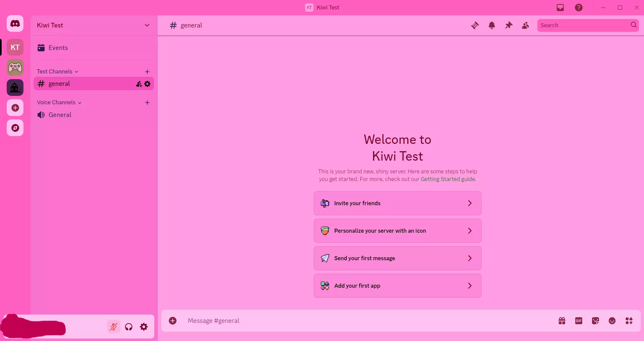The width and height of the screenshot is (644, 341).
Task: Open the Getting Started guide link
Action: (x=448, y=179)
